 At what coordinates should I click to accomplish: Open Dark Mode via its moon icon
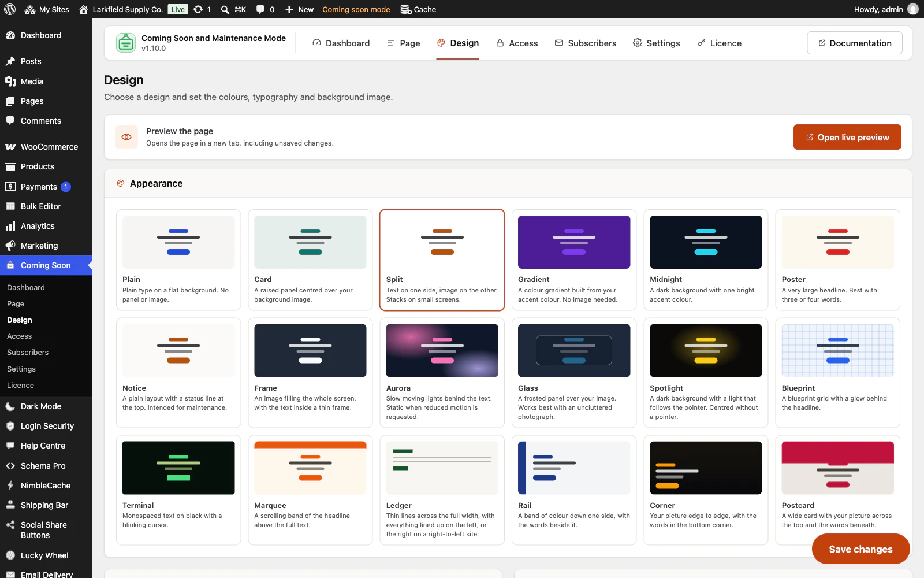(x=10, y=406)
